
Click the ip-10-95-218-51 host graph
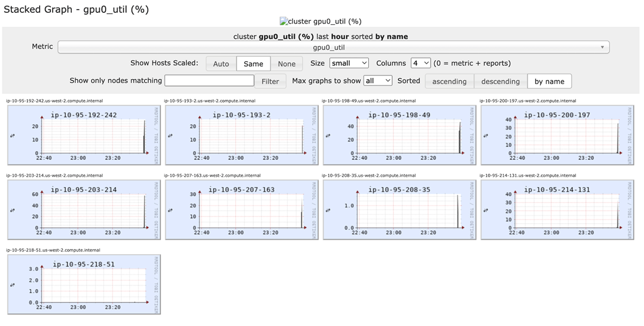point(84,284)
